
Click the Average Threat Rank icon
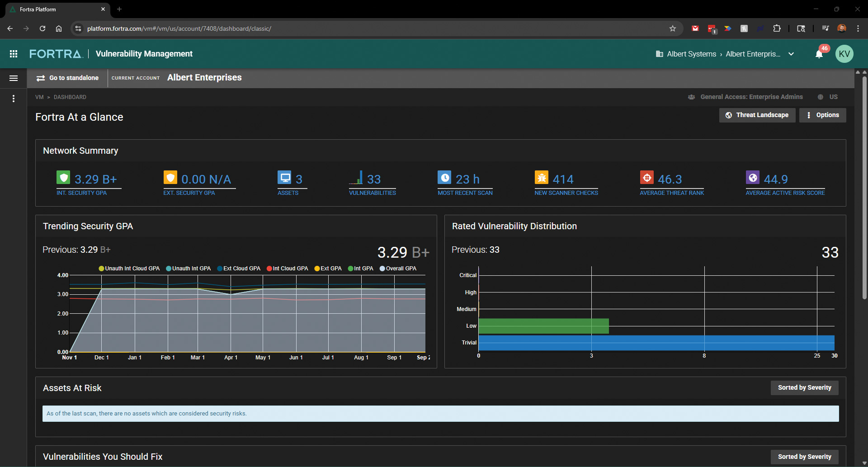[x=647, y=177]
